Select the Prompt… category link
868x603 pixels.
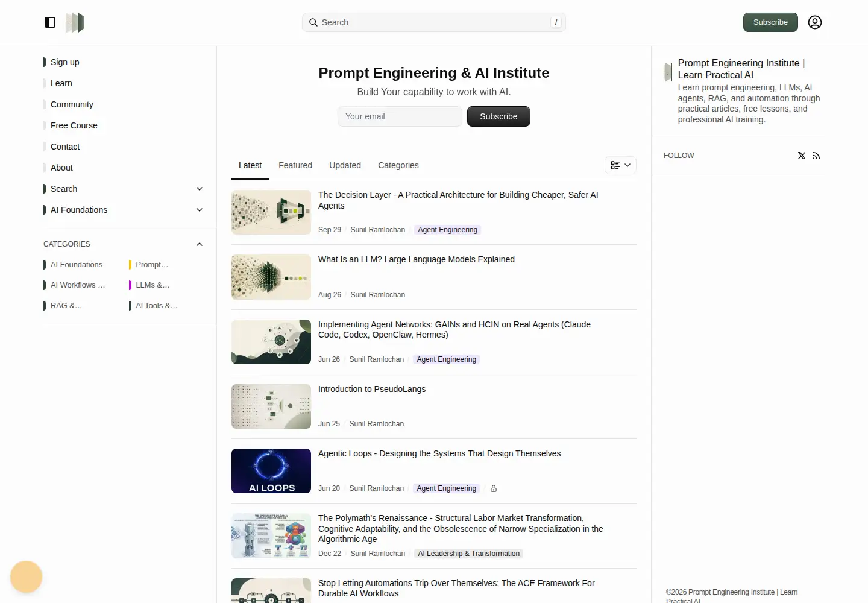152,265
